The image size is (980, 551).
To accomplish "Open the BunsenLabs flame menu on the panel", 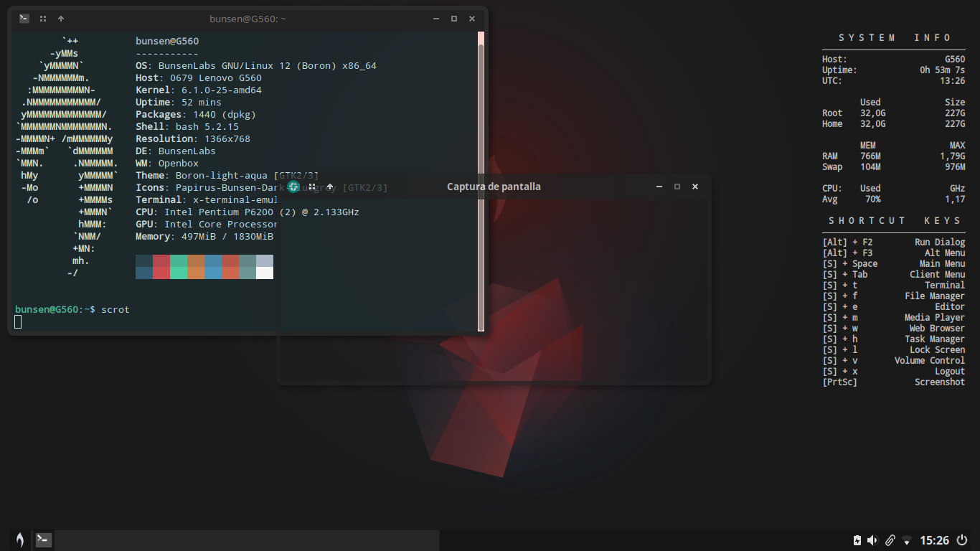I will coord(20,540).
